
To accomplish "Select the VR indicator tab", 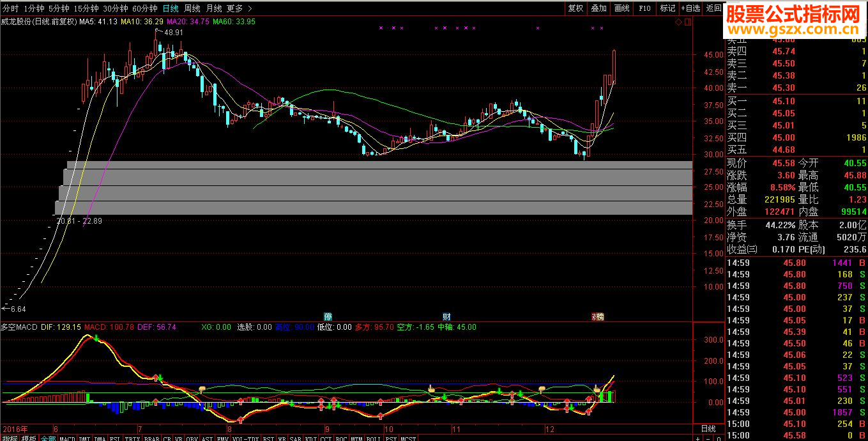I will click(x=179, y=437).
